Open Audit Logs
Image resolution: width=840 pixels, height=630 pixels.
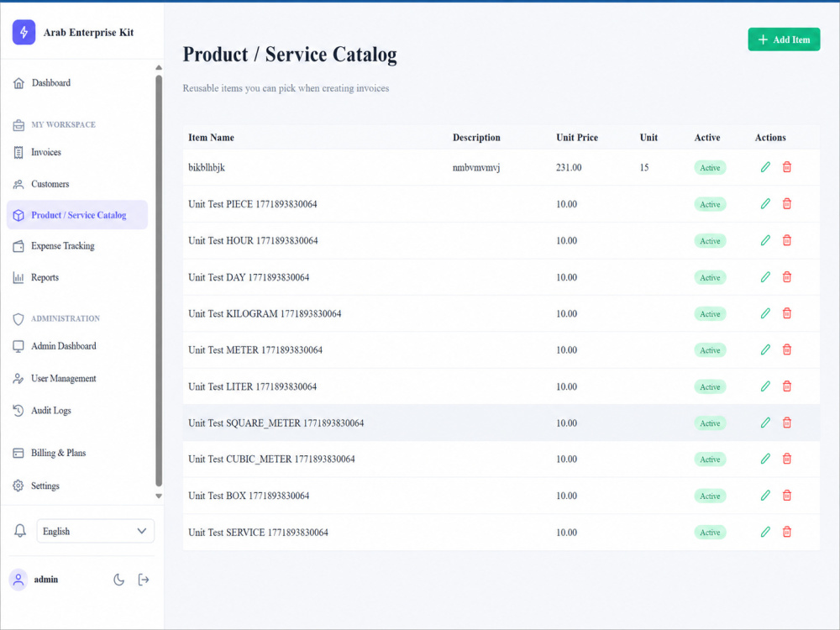76,411
